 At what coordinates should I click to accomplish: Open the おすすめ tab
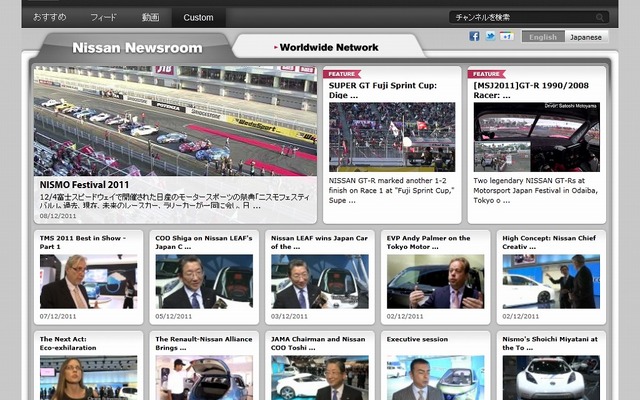(49, 17)
